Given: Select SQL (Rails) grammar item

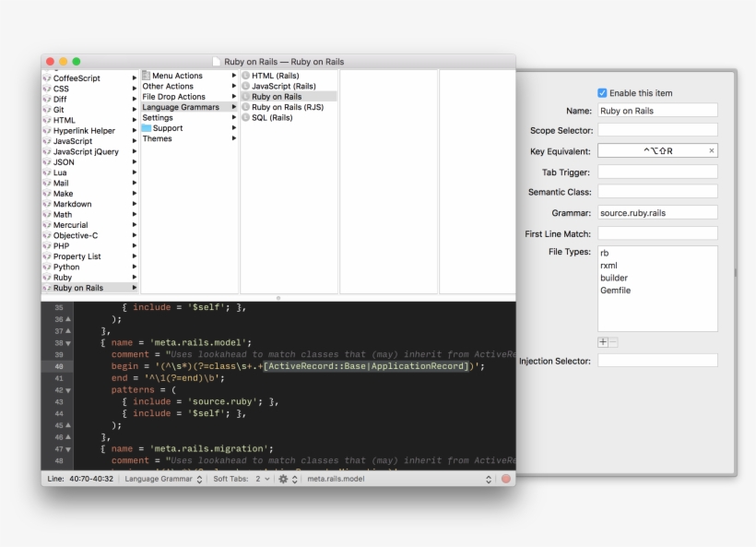Looking at the screenshot, I should (x=272, y=117).
